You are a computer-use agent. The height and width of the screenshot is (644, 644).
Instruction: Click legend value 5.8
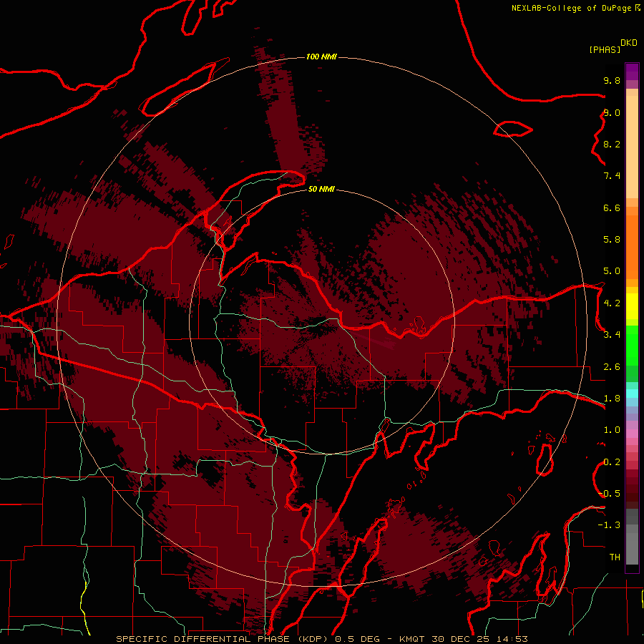612,240
